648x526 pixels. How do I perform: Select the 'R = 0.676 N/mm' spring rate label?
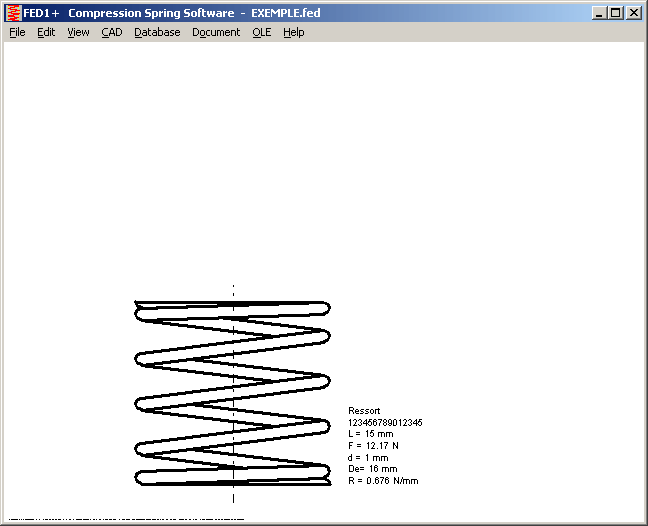[383, 481]
